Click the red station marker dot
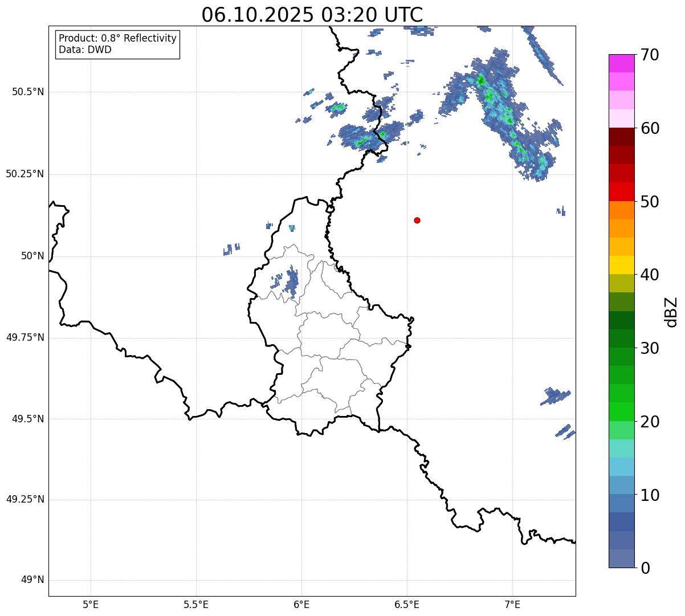 (417, 221)
